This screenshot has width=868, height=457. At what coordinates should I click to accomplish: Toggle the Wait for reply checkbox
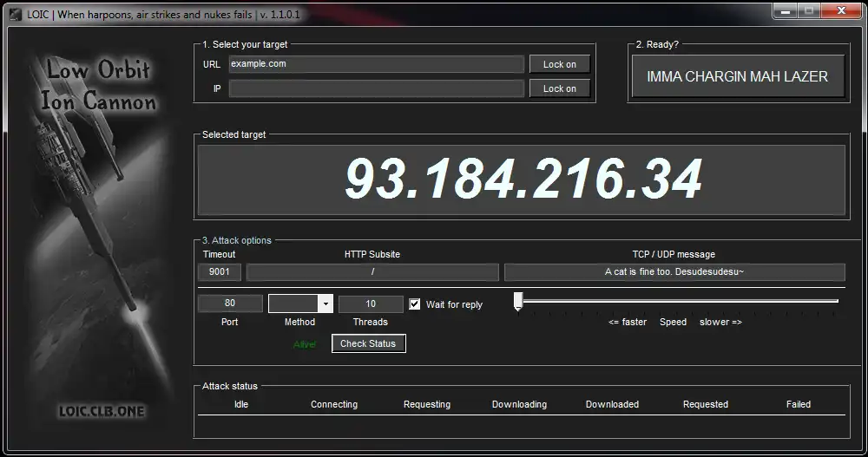[x=414, y=304]
